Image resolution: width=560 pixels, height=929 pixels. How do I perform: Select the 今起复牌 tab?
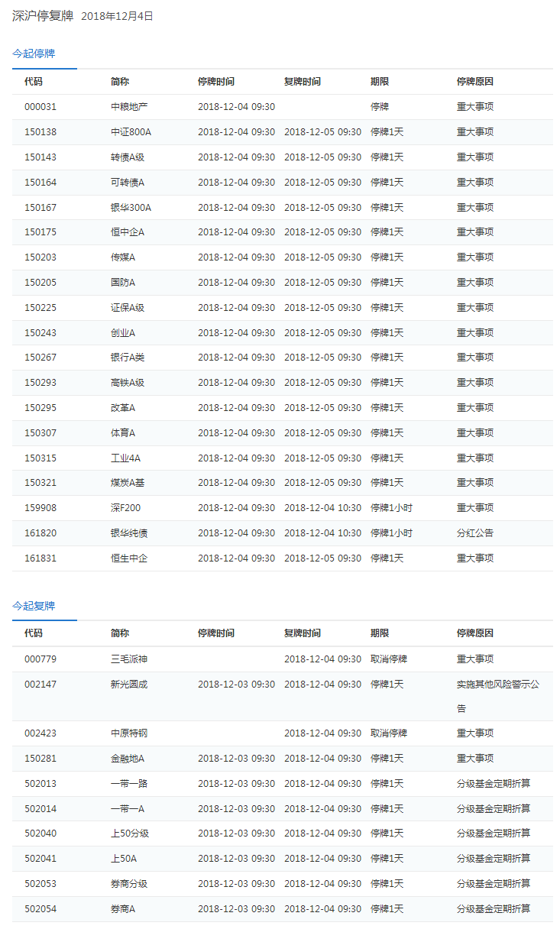pos(34,606)
